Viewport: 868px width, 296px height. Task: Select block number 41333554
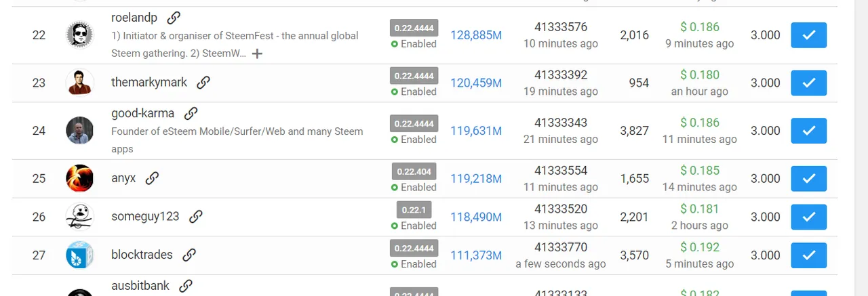[561, 170]
